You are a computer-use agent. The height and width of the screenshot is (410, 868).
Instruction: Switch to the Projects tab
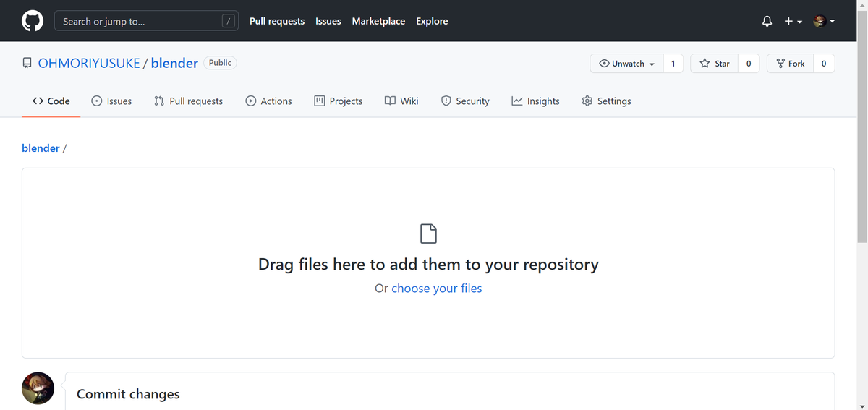(339, 101)
